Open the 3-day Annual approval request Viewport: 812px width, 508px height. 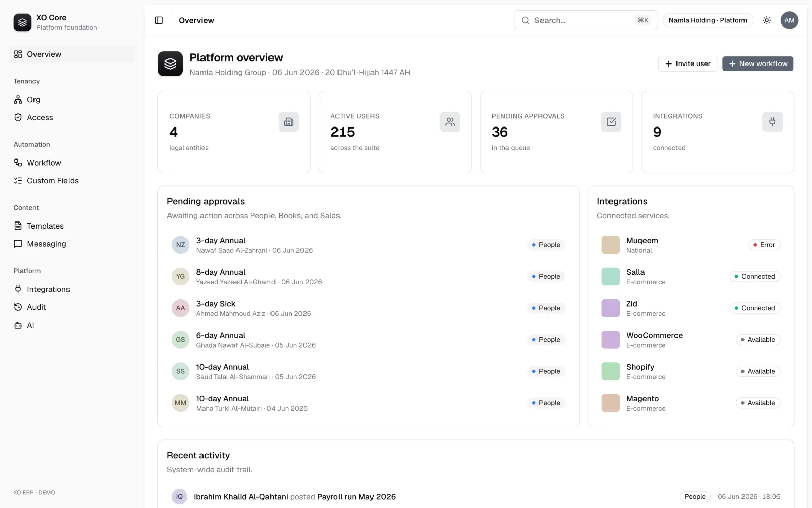click(368, 245)
